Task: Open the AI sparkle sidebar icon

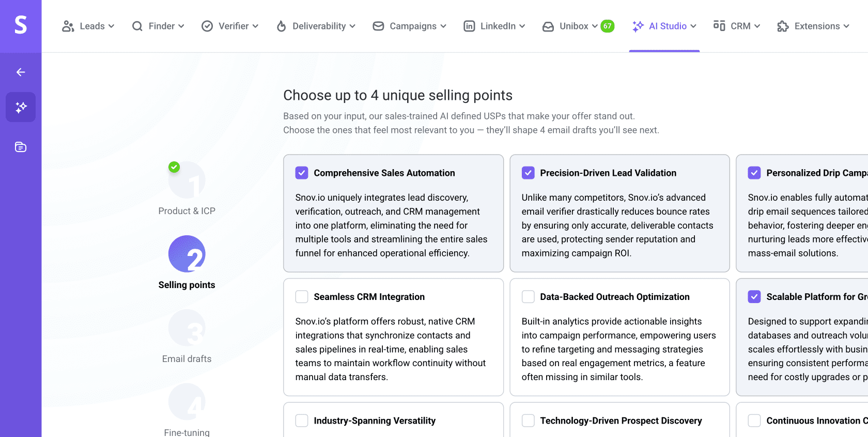Action: [x=21, y=107]
